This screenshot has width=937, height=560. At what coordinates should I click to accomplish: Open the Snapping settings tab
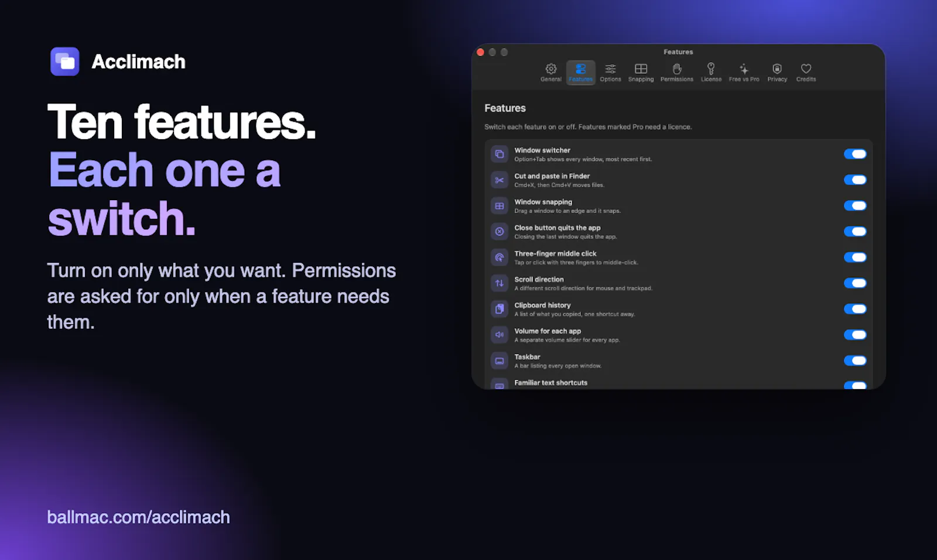pyautogui.click(x=641, y=73)
